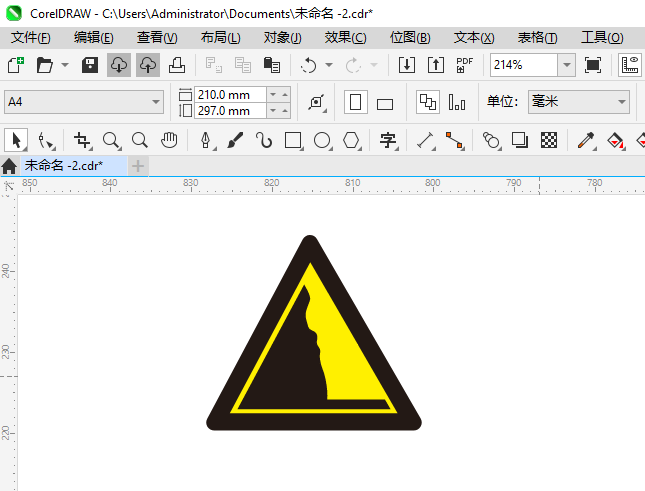The image size is (645, 491).
Task: Select the Pen tool
Action: pyautogui.click(x=206, y=140)
